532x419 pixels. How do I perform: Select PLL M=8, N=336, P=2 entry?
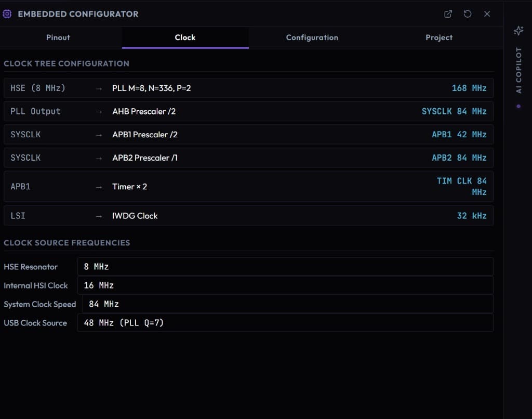(152, 88)
